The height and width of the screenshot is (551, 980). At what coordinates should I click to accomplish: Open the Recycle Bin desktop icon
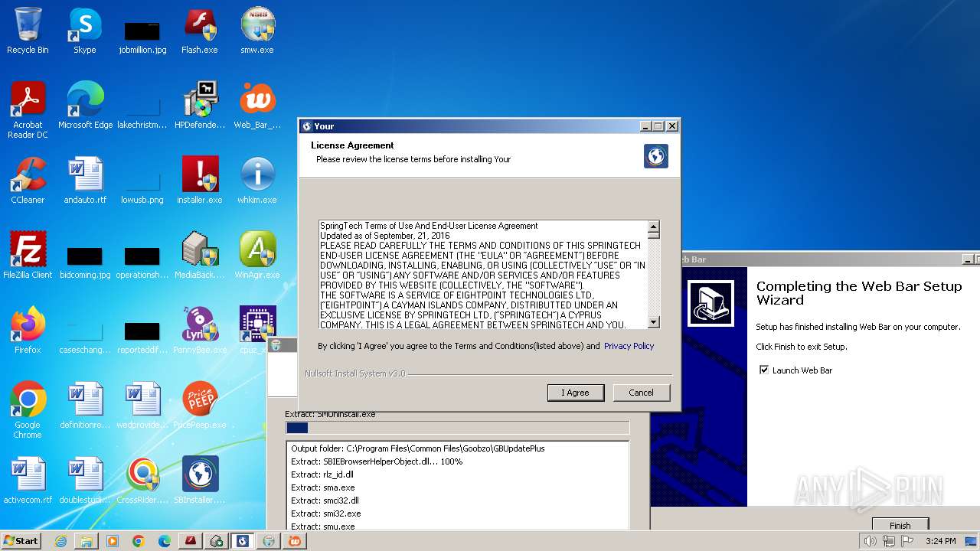point(28,31)
